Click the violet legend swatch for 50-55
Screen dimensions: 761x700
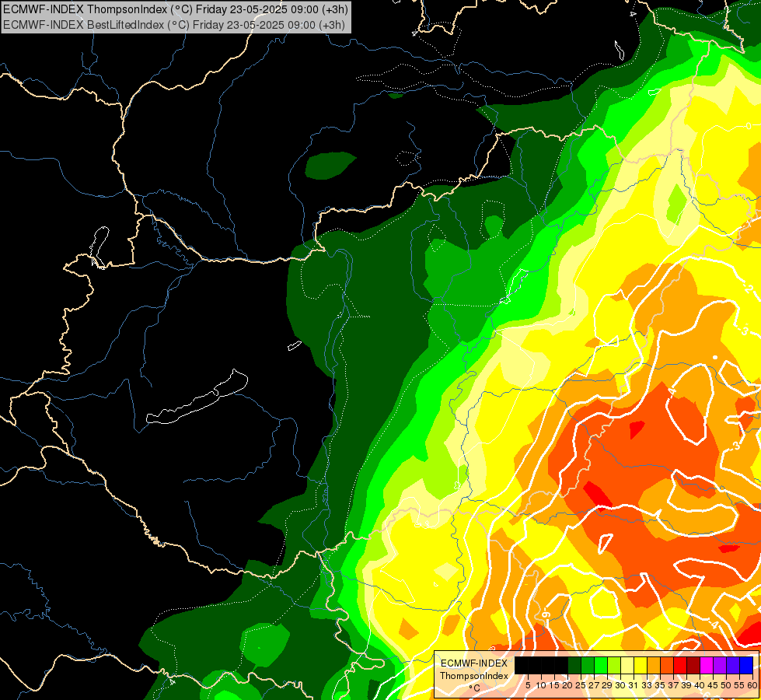coord(733,665)
